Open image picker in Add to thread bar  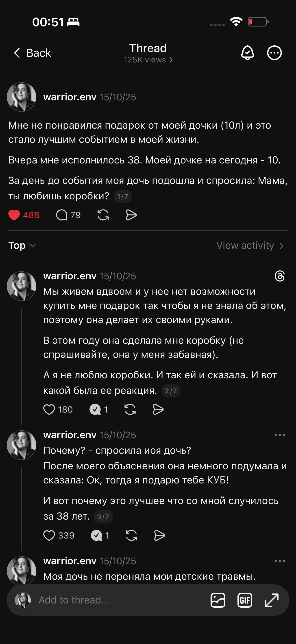click(218, 600)
